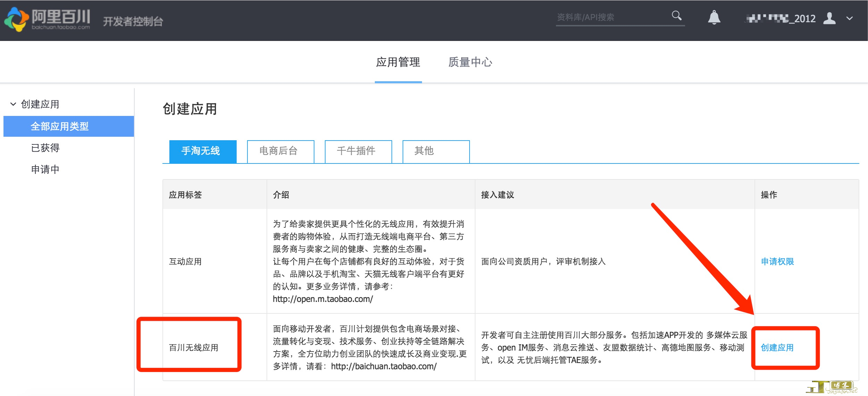Image resolution: width=868 pixels, height=396 pixels.
Task: Click 创建应用 link for 百川无线应用
Action: point(777,347)
